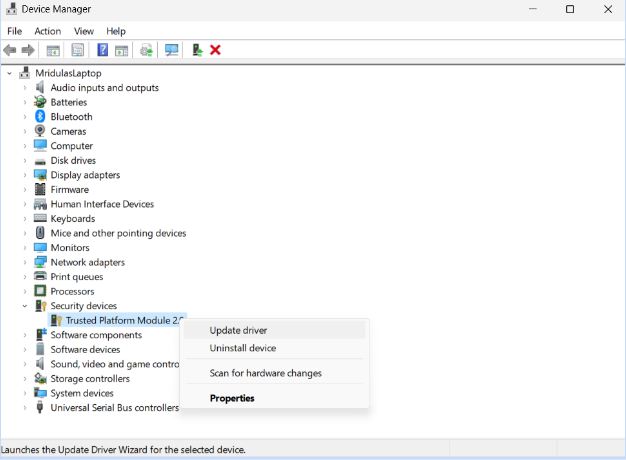This screenshot has height=460, width=626.
Task: Expand the Human Interface Devices node
Action: click(x=25, y=204)
